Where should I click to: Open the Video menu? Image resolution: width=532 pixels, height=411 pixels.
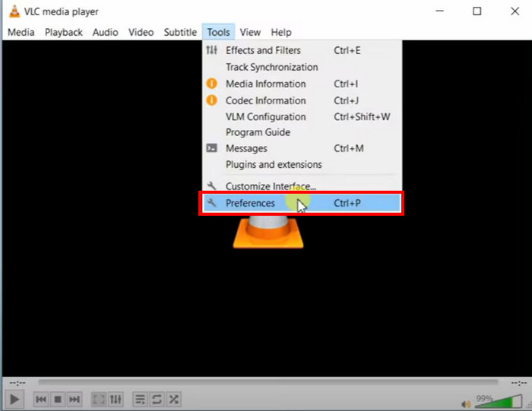(141, 32)
